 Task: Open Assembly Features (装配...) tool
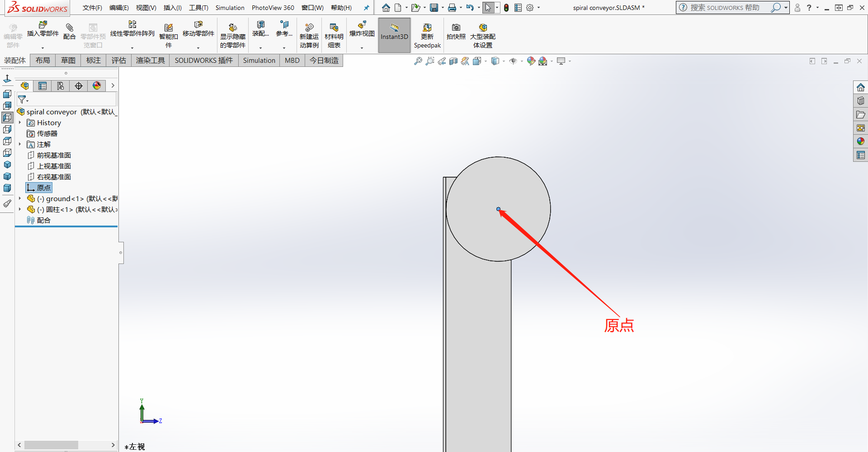click(x=260, y=29)
